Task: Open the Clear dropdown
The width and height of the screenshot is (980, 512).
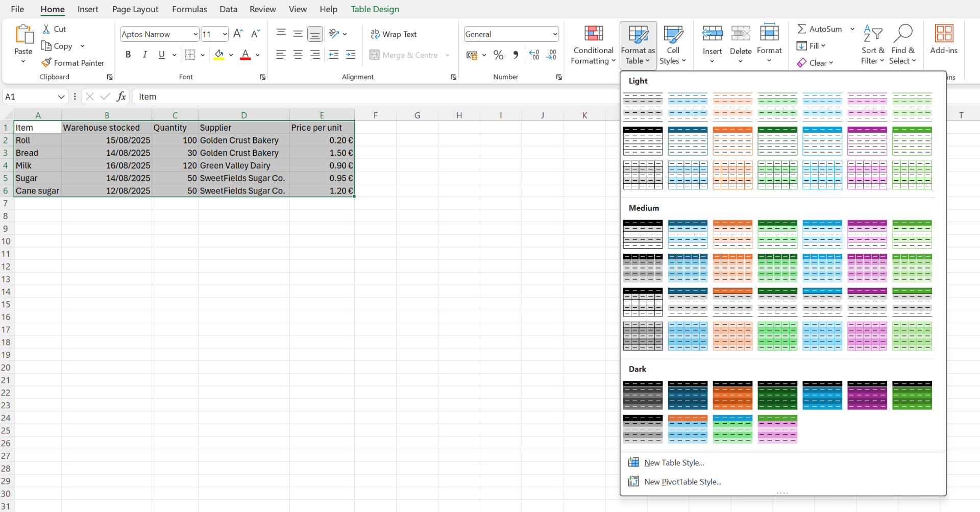Action: click(815, 63)
